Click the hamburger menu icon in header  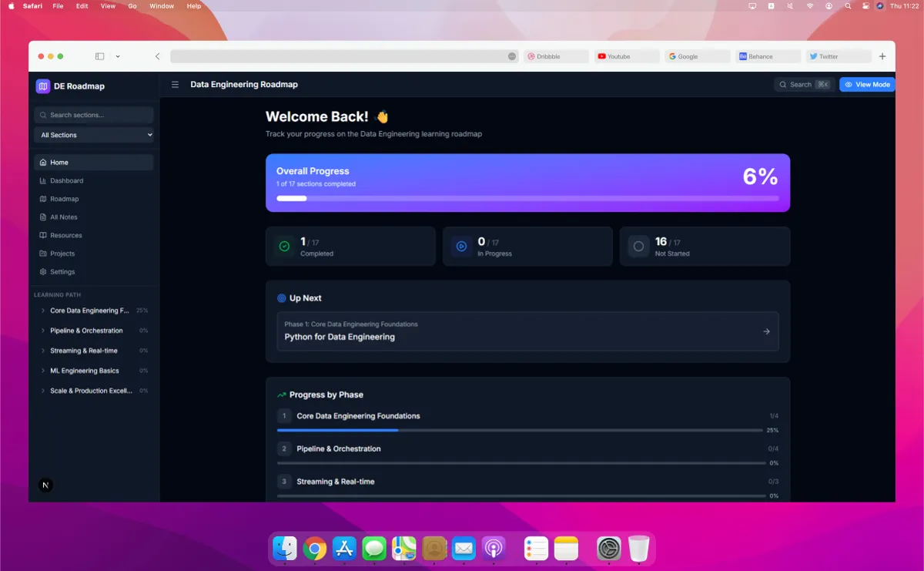pos(175,85)
